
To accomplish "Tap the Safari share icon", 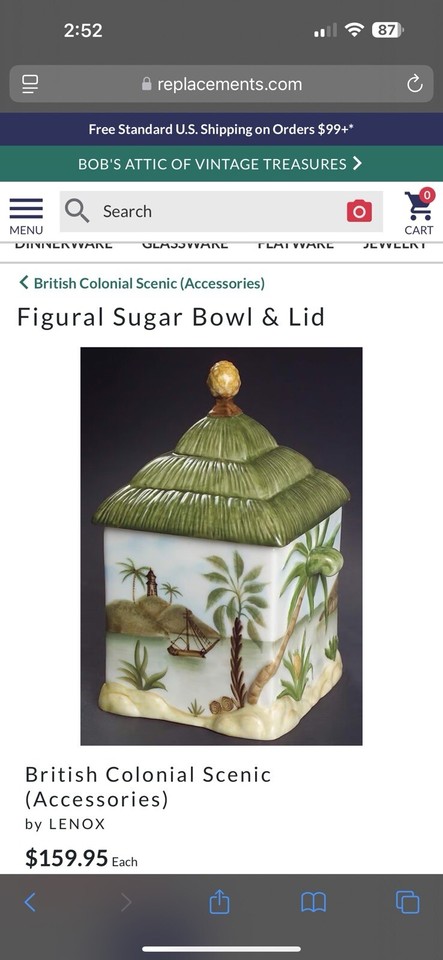I will 219,902.
